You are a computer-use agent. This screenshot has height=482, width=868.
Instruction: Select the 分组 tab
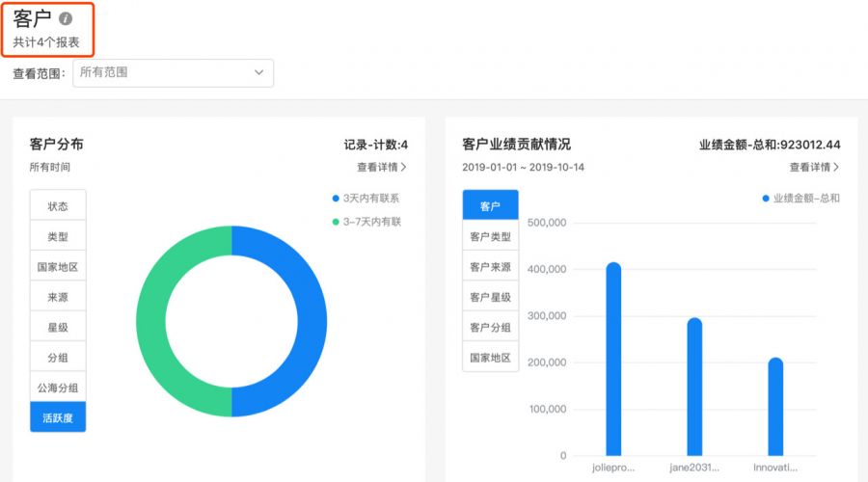(58, 358)
